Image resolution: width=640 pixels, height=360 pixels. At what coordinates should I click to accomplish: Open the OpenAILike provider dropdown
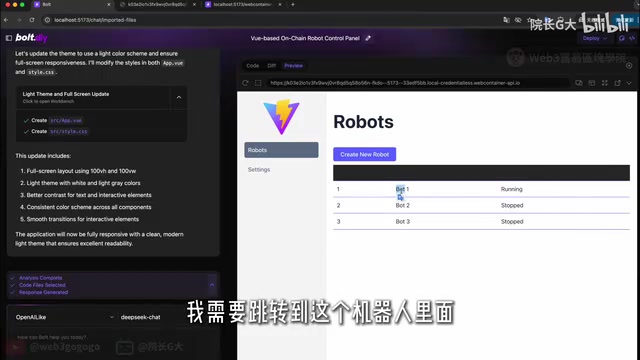pos(64,317)
